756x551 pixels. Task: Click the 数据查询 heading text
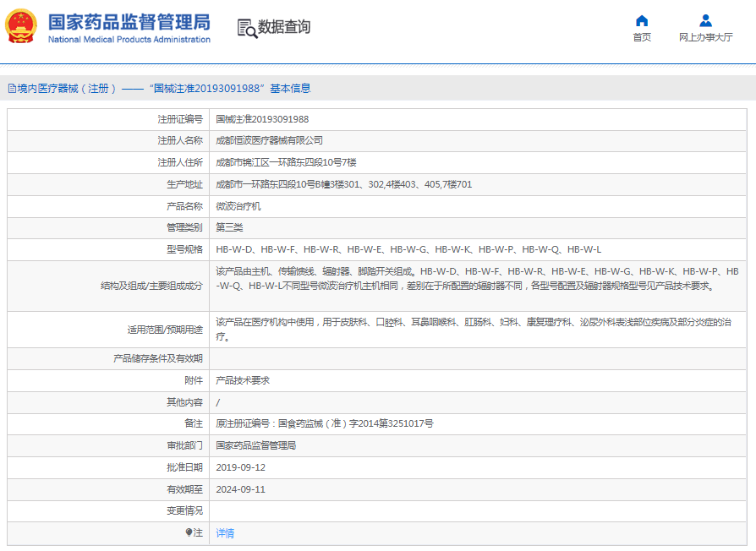point(284,27)
